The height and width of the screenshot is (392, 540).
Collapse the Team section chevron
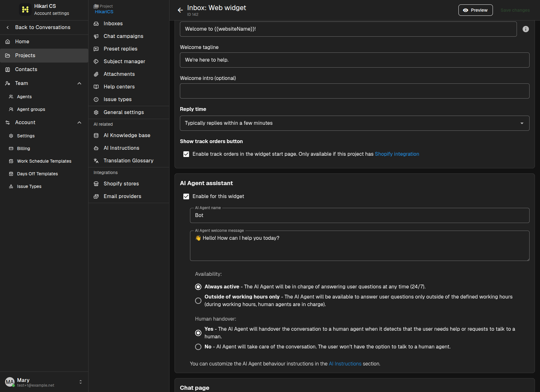coord(79,83)
